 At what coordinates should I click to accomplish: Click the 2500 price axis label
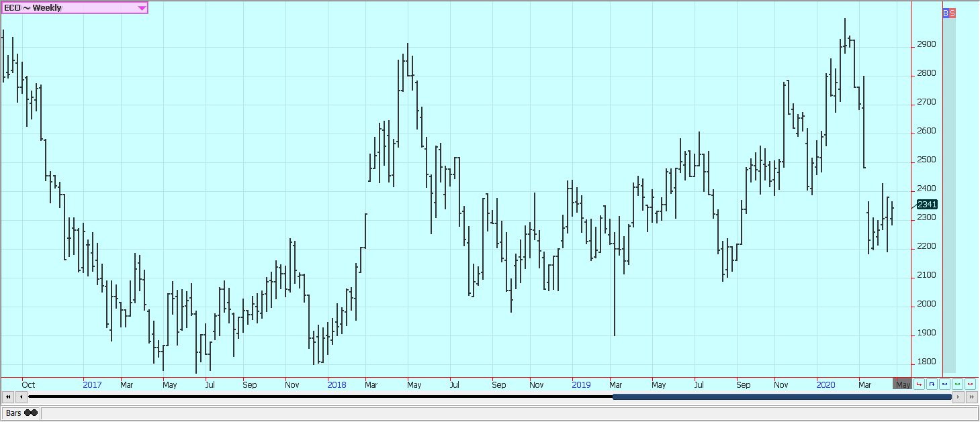[926, 160]
